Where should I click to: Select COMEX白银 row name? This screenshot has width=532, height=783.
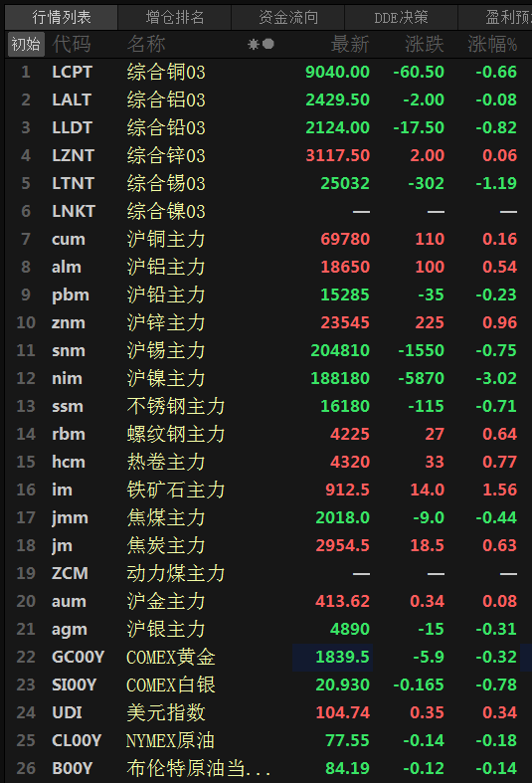pyautogui.click(x=171, y=685)
